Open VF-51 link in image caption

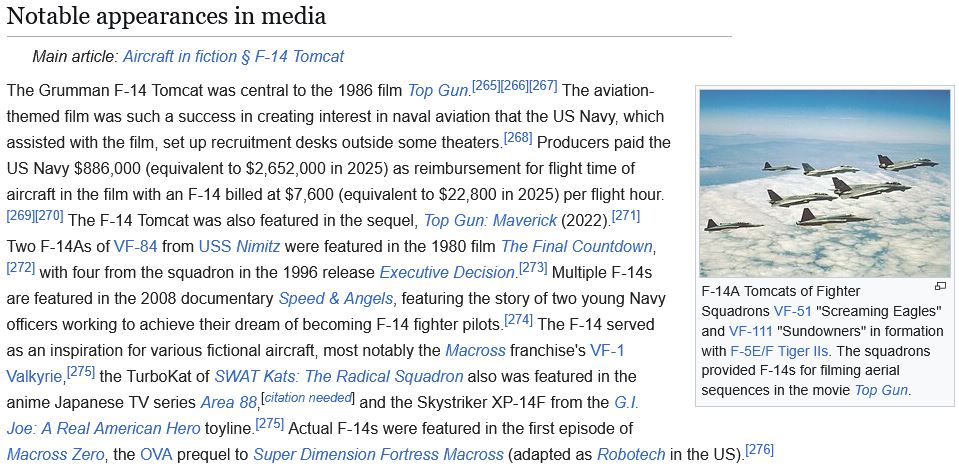point(793,311)
